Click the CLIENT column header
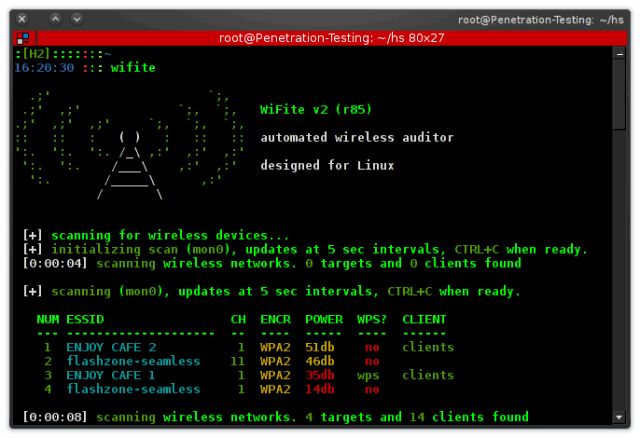 (x=424, y=319)
